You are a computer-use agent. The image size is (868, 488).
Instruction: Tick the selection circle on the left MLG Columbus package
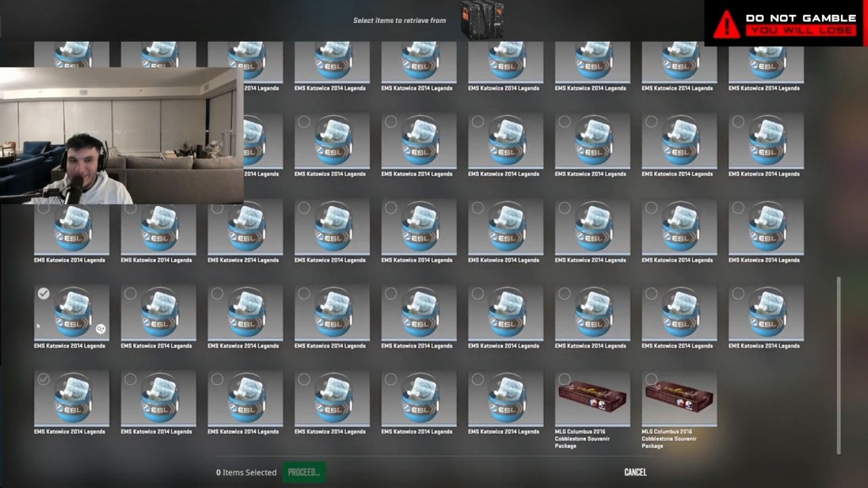[x=564, y=380]
